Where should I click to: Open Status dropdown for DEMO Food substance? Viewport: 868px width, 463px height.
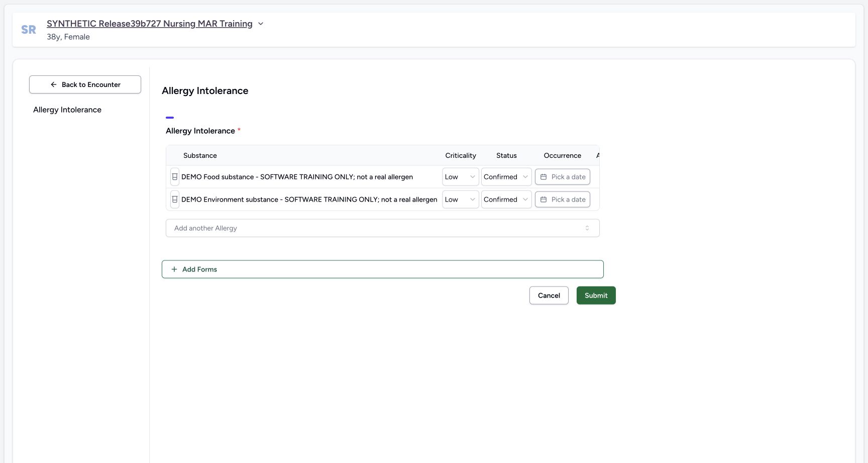point(506,177)
